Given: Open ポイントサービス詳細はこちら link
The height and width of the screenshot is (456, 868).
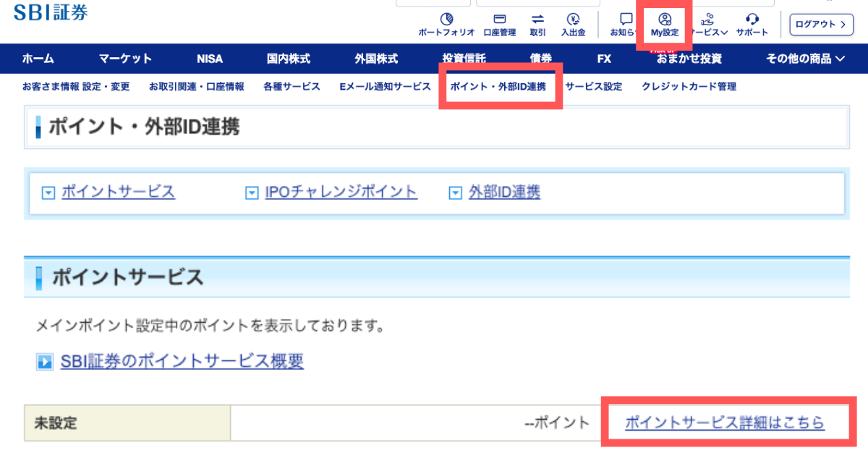Looking at the screenshot, I should pos(724,423).
